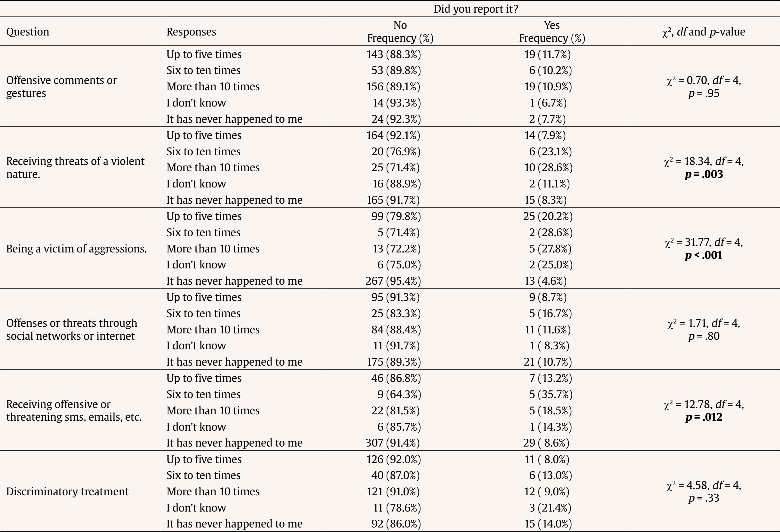This screenshot has width=780, height=532.
Task: Click the 'Responses' column header
Action: (191, 32)
